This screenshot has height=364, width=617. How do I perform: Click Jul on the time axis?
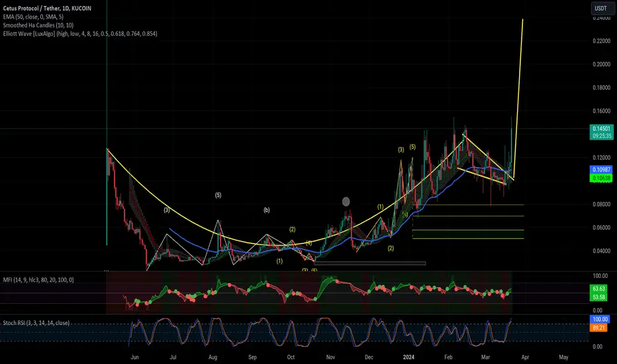(173, 357)
